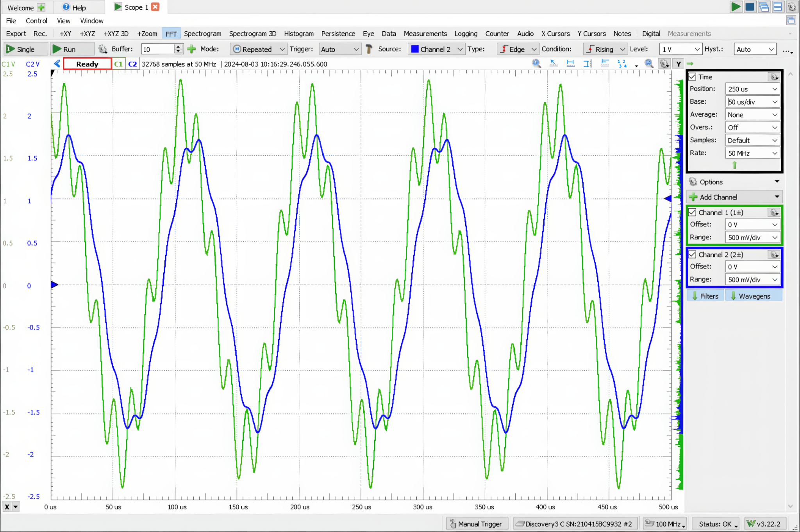Click the trigger hammer icon next to Source
Screen dimensions: 800x532
pyautogui.click(x=368, y=49)
